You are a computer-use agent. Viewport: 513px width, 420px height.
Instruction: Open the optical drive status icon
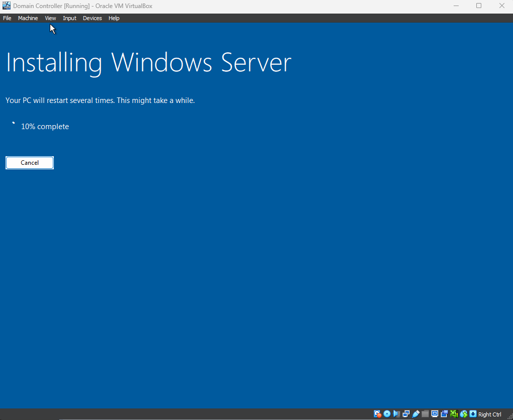click(x=387, y=414)
